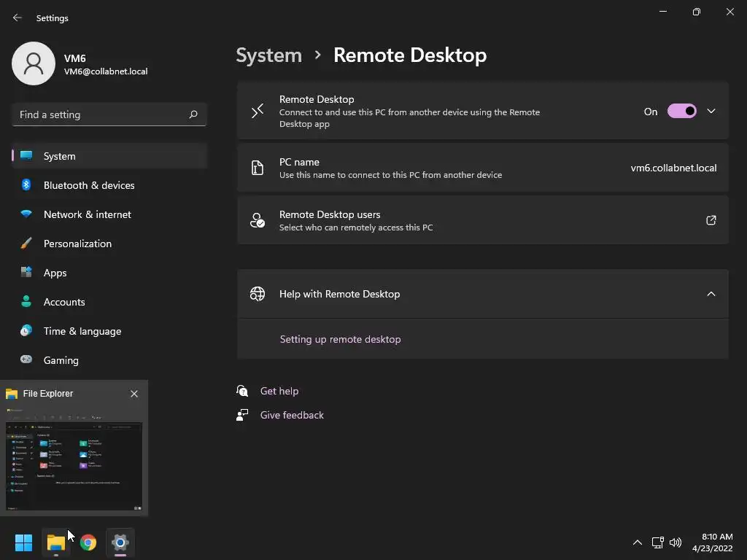Go back using the back arrow

pos(18,18)
